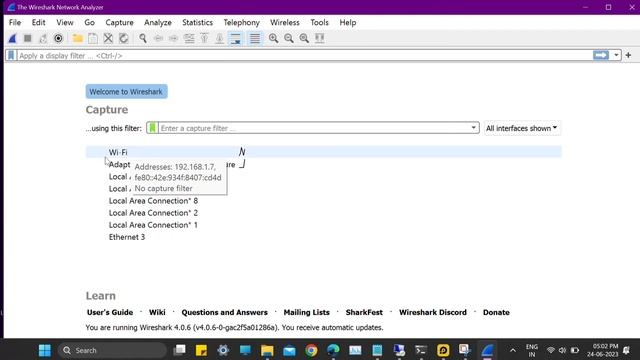
Task: Open the Wiki link
Action: click(x=157, y=312)
